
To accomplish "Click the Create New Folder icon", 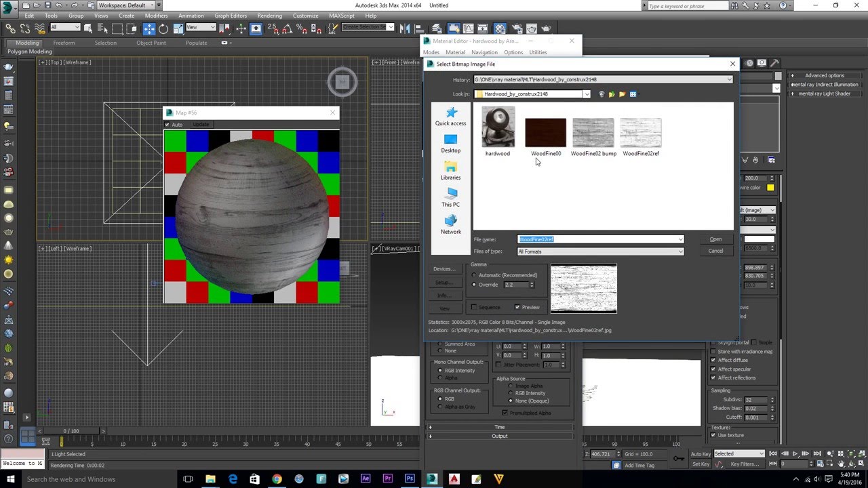I will coord(622,94).
